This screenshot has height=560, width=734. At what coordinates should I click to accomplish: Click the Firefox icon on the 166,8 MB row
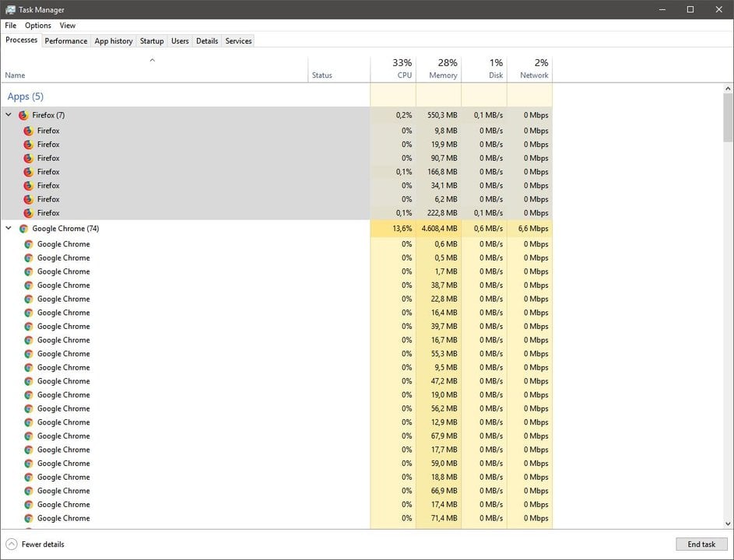click(29, 172)
